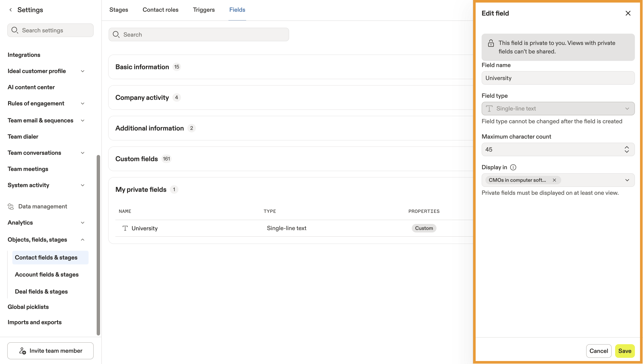643x364 pixels.
Task: Close the Edit field panel
Action: click(x=628, y=13)
